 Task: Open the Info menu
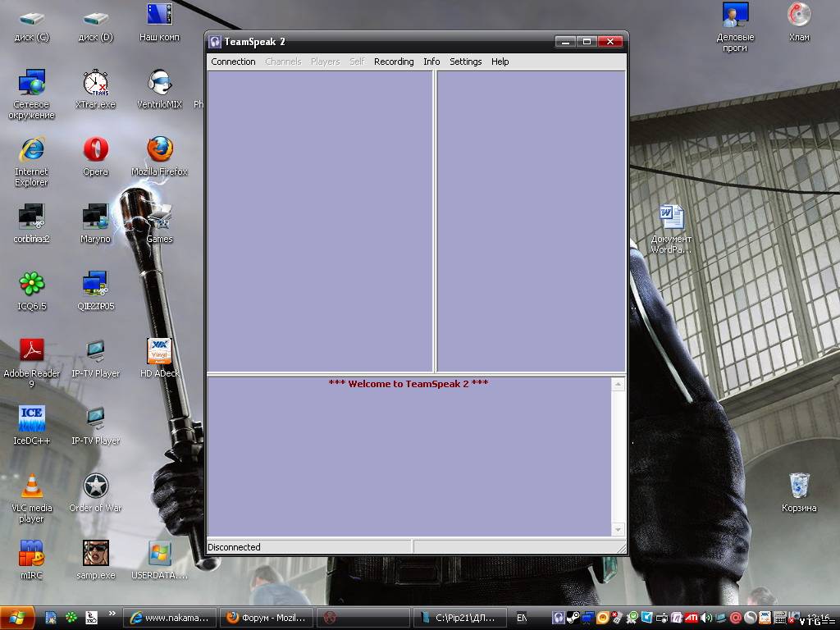431,62
